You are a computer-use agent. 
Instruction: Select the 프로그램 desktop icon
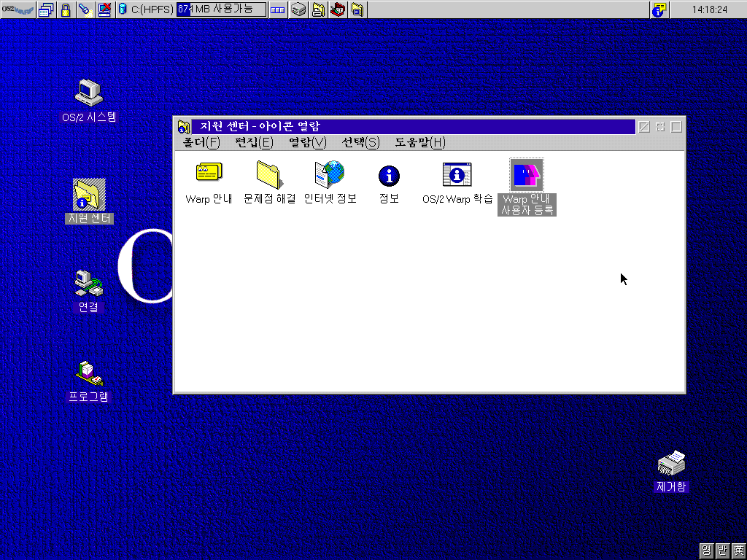tap(88, 382)
